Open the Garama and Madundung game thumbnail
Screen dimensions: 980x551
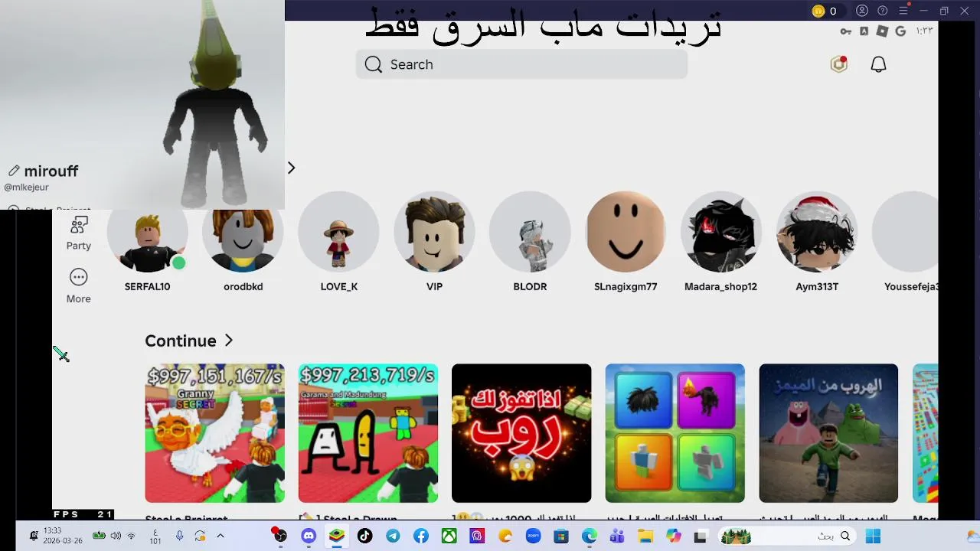[368, 433]
